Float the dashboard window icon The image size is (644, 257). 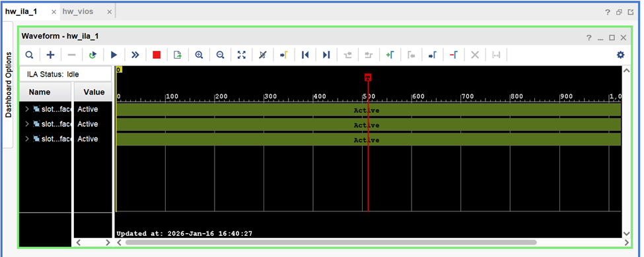620,13
